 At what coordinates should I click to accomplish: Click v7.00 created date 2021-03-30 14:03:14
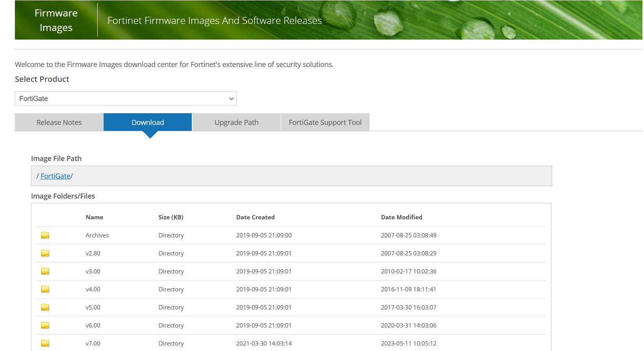[x=264, y=344]
